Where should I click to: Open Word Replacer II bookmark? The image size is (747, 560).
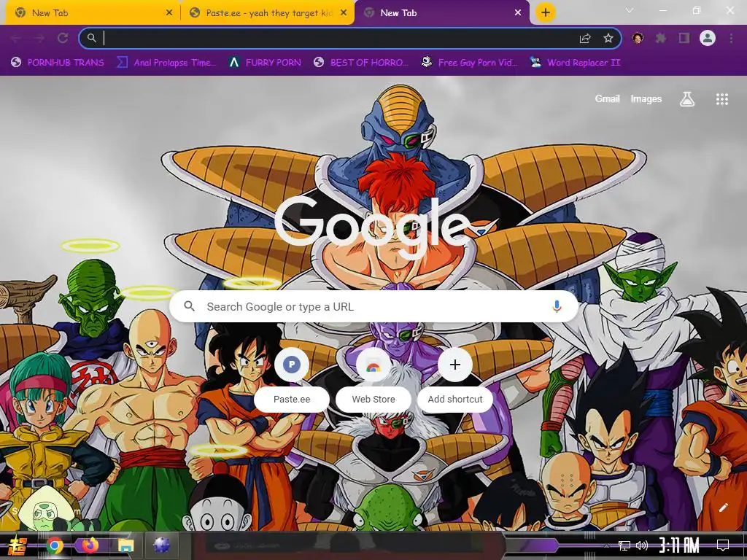tap(576, 63)
